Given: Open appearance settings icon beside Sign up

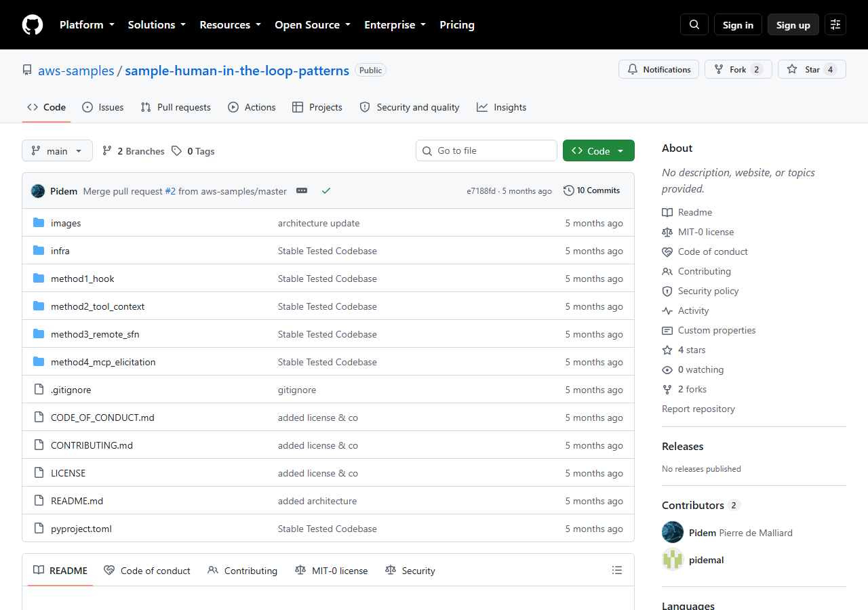Looking at the screenshot, I should [835, 24].
